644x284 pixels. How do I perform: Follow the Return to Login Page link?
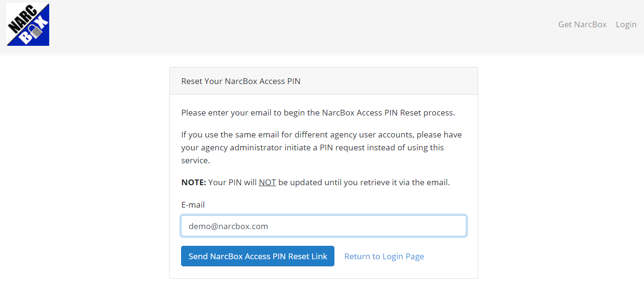pos(384,256)
